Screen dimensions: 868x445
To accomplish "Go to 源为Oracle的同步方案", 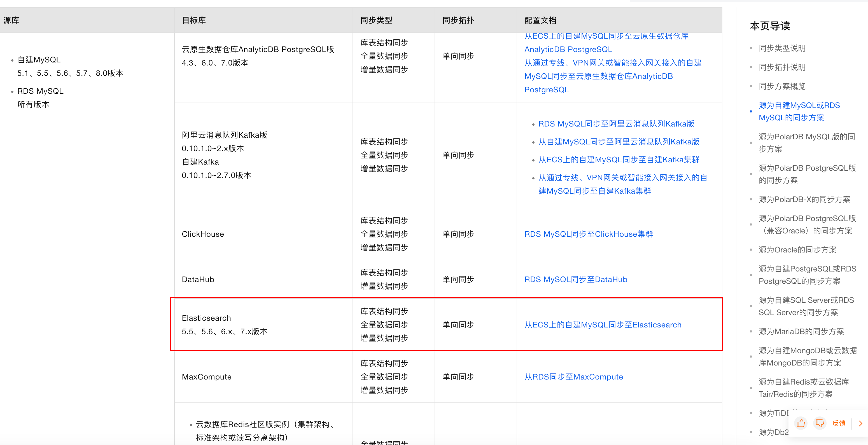I will click(x=797, y=250).
